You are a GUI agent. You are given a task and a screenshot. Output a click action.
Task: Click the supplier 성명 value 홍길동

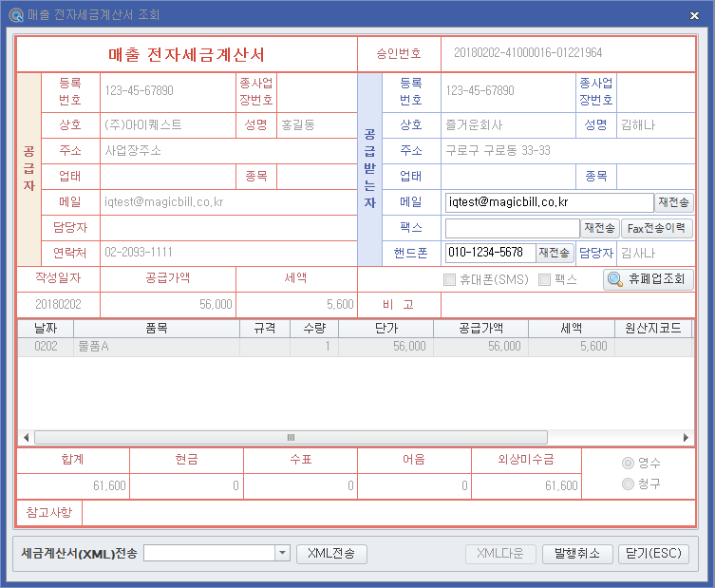tap(298, 125)
